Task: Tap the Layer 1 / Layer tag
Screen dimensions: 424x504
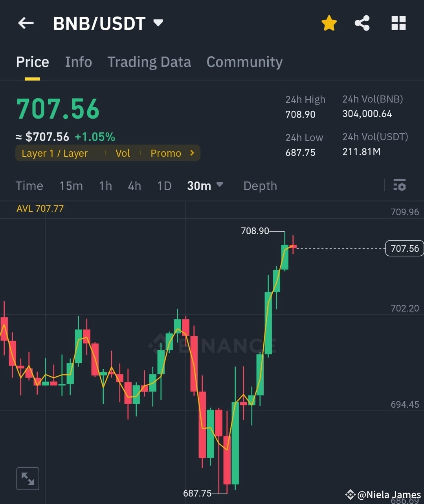Action: [54, 153]
